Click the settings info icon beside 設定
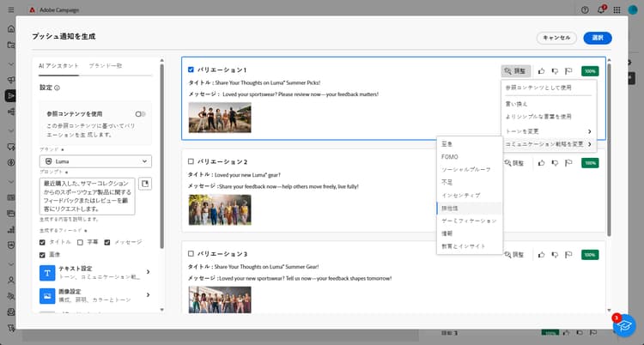This screenshot has width=644, height=345. coord(57,88)
